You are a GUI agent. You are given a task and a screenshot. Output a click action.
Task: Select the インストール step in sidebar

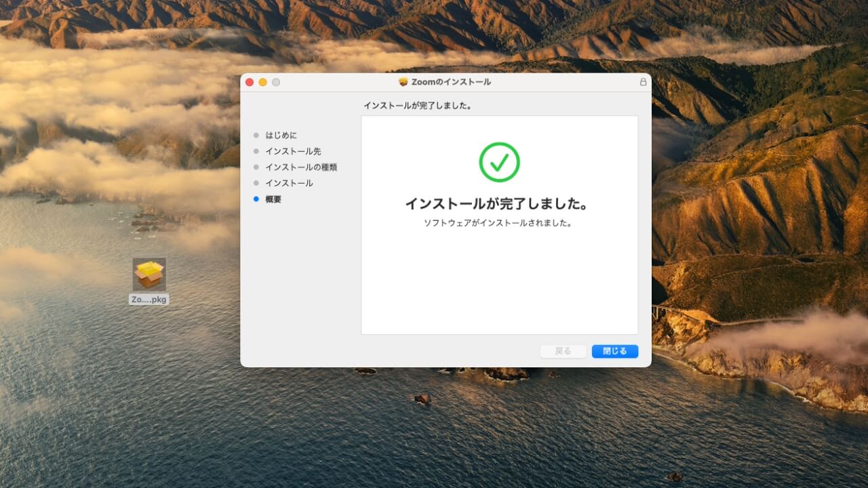coord(289,183)
